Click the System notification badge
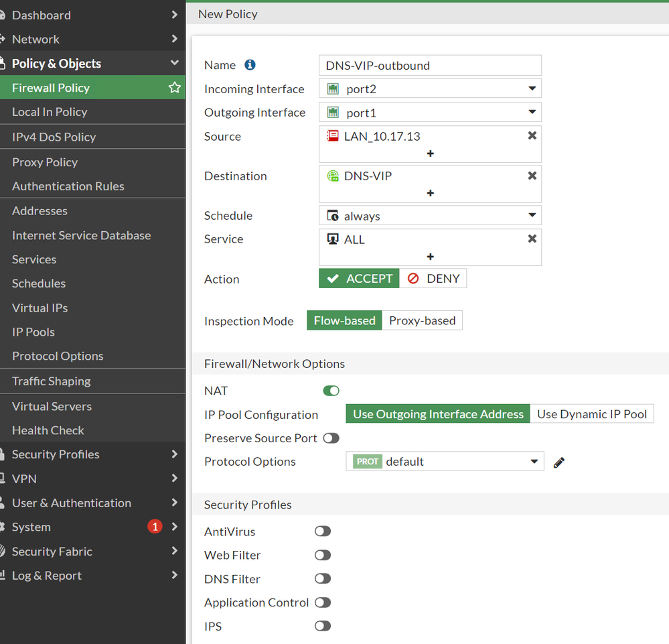 (x=155, y=527)
